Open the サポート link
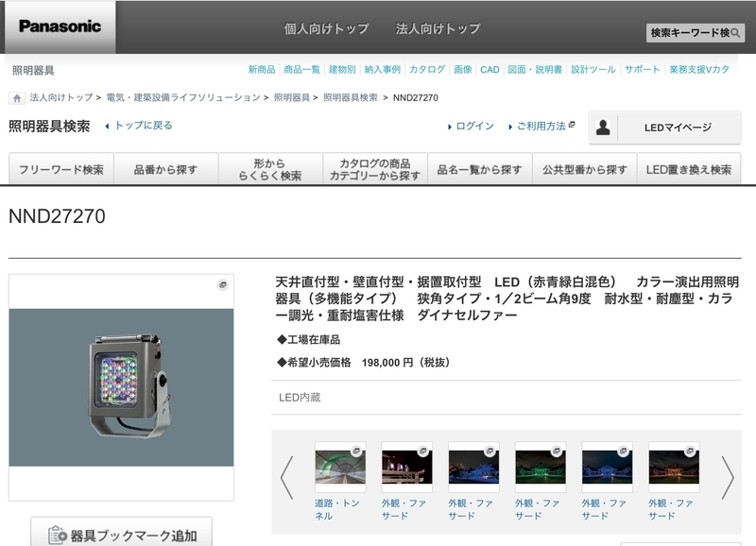 [x=643, y=69]
